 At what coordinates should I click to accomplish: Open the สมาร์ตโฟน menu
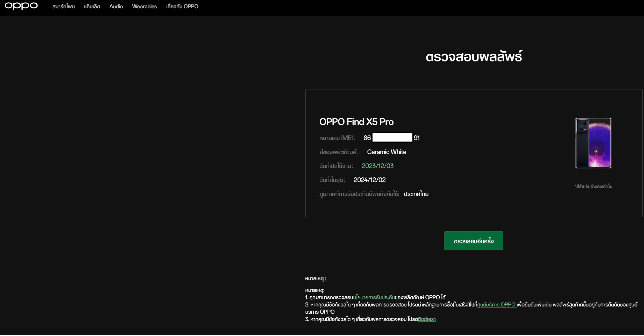click(x=63, y=6)
